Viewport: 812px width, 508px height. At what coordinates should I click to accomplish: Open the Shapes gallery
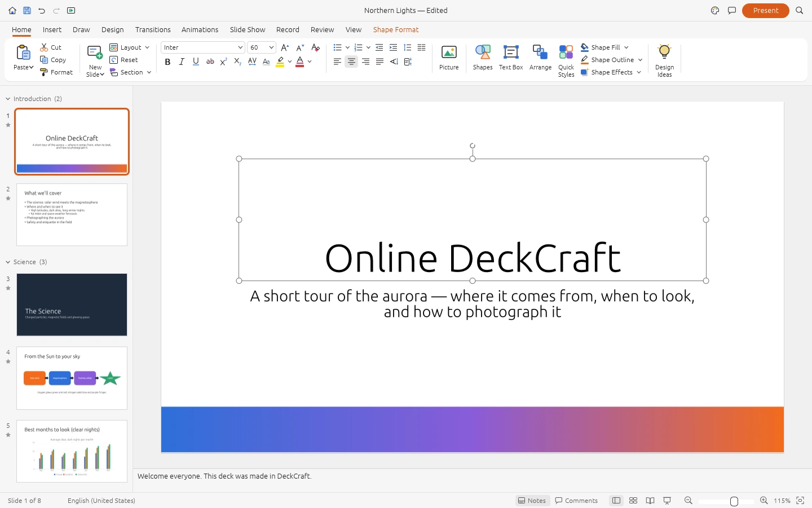click(x=483, y=58)
